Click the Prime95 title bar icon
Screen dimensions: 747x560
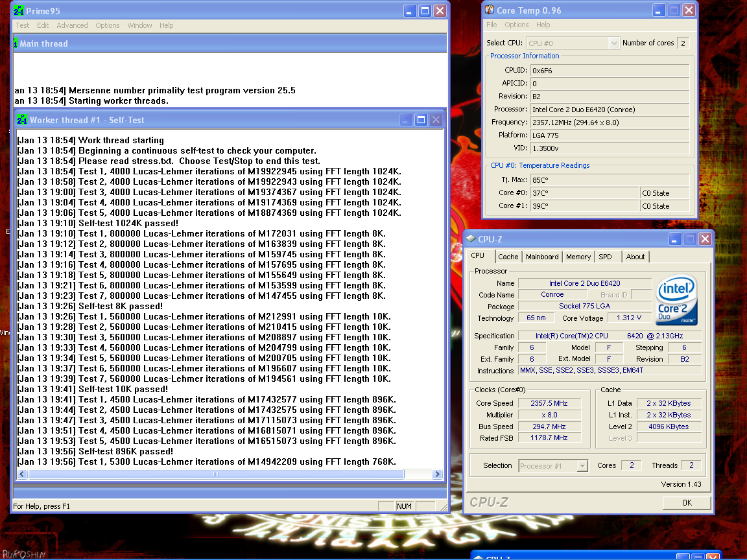tap(19, 10)
